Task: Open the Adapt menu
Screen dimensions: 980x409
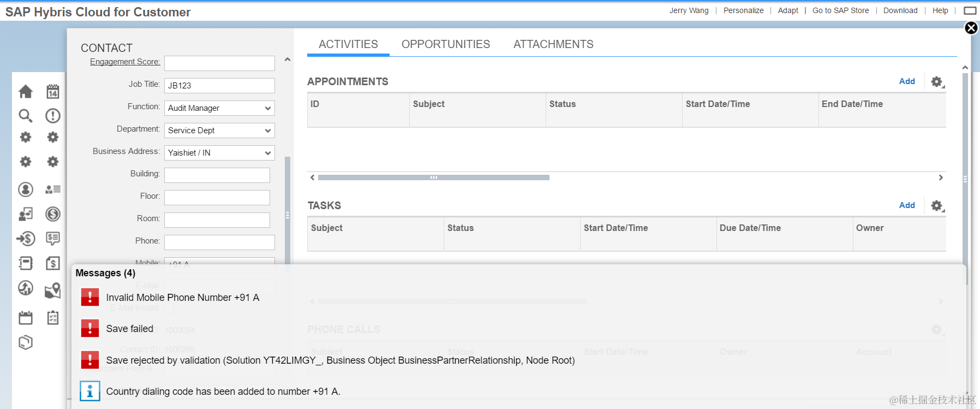Action: tap(788, 10)
